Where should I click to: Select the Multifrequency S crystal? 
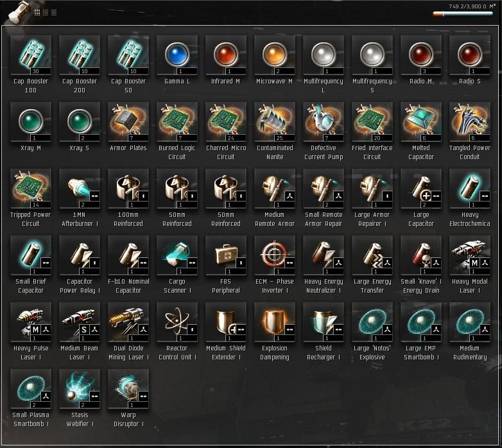point(372,55)
